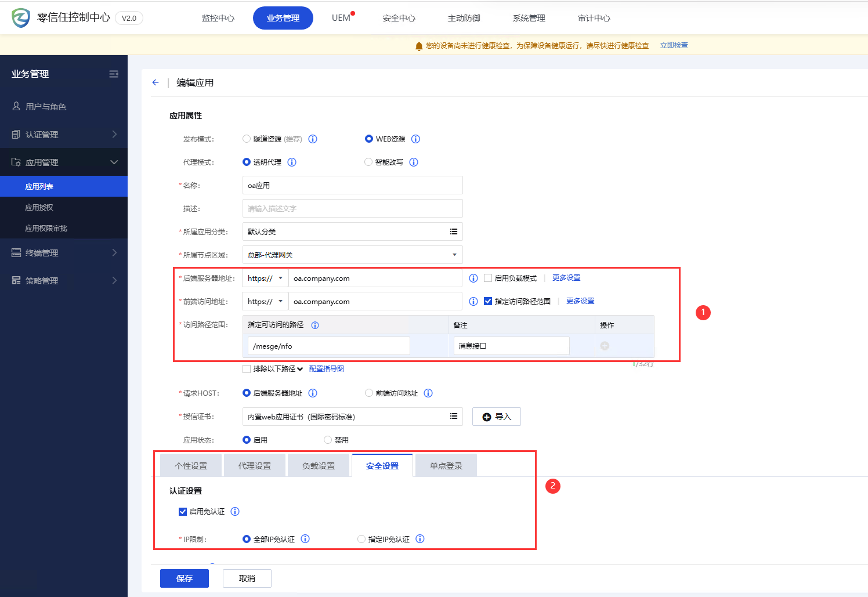This screenshot has width=868, height=597.
Task: Click the 保存 button
Action: (184, 578)
